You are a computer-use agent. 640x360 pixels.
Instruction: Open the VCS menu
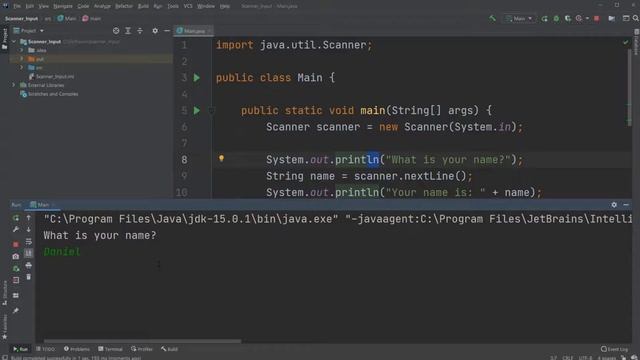188,6
